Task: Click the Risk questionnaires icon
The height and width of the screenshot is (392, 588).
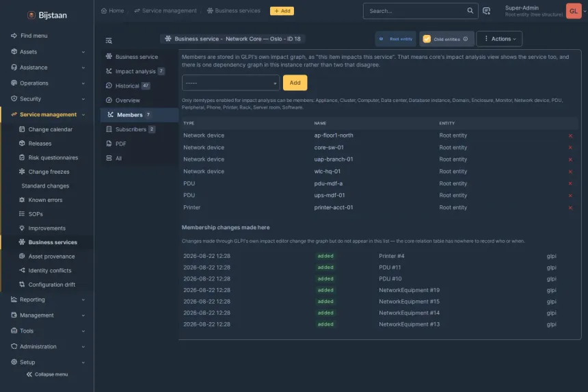Action: coord(22,157)
